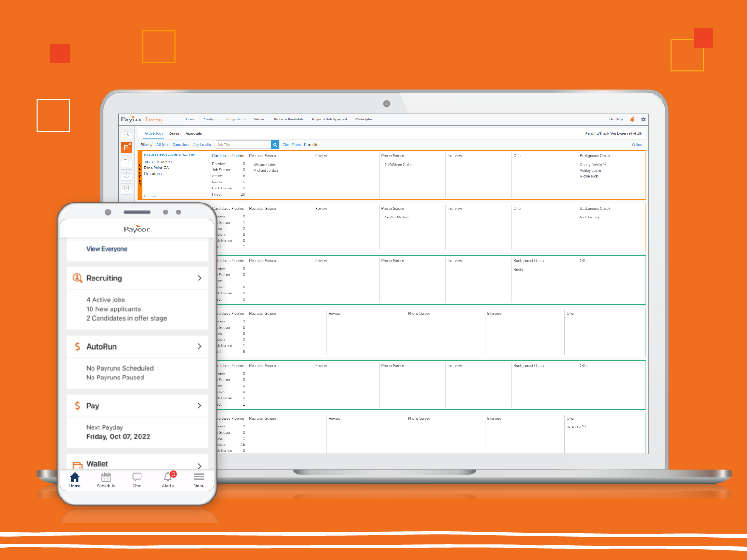This screenshot has height=560, width=747.
Task: Open the Analytics menu item
Action: (x=211, y=119)
